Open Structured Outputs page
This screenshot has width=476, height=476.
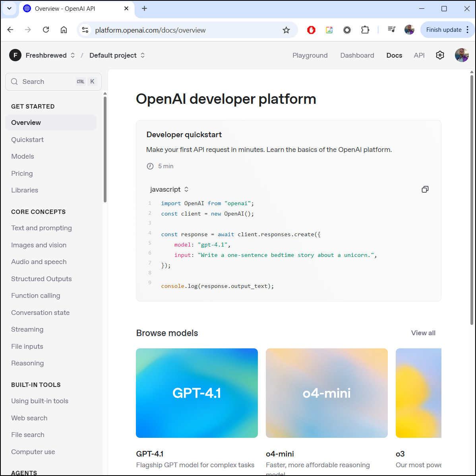coord(41,279)
